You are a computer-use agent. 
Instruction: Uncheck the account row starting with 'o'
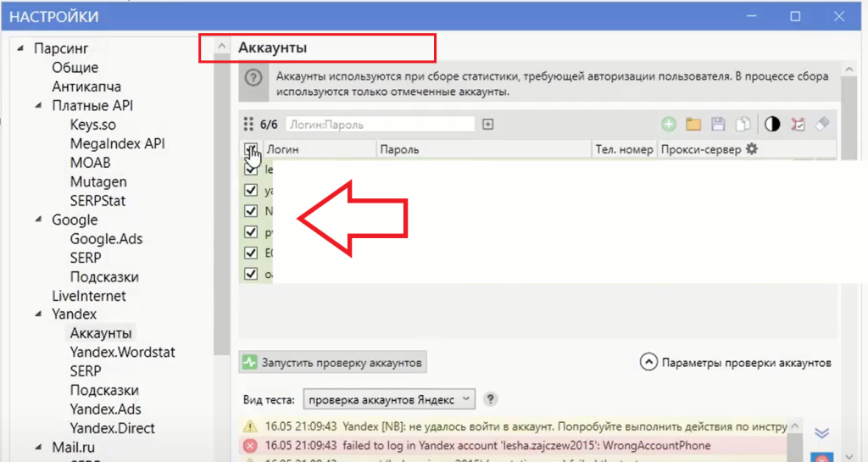(x=251, y=274)
